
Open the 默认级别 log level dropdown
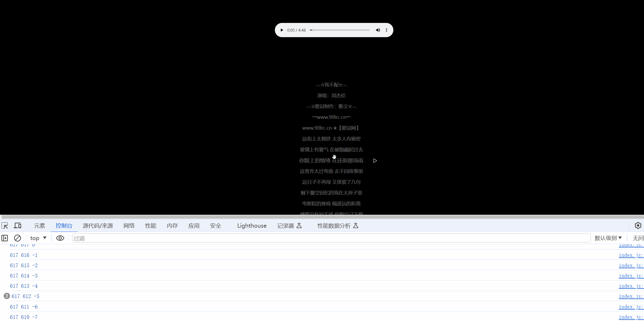click(608, 238)
